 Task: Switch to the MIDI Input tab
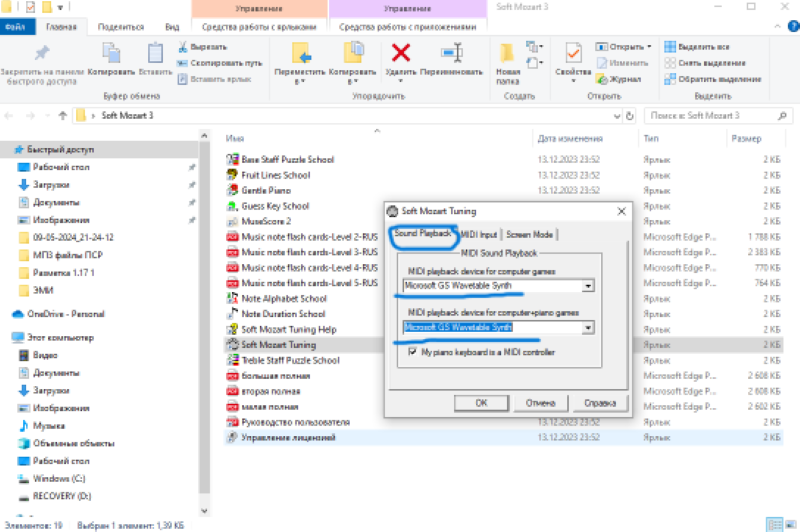[x=479, y=235]
